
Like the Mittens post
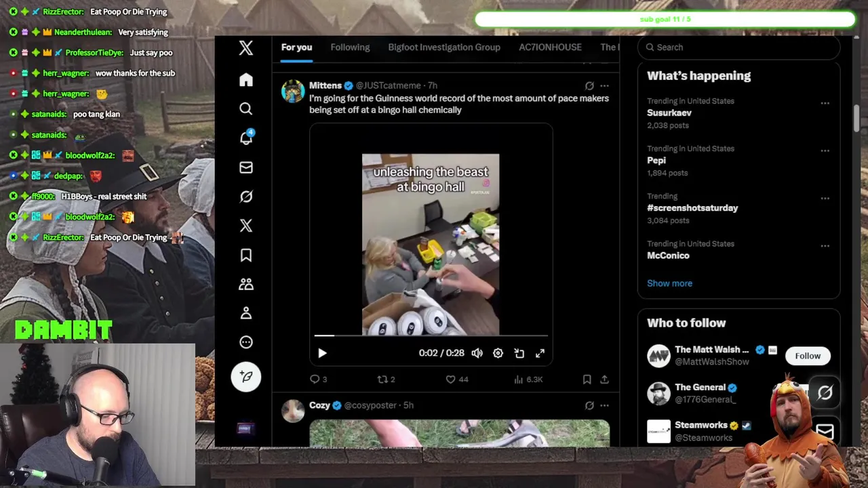click(456, 380)
